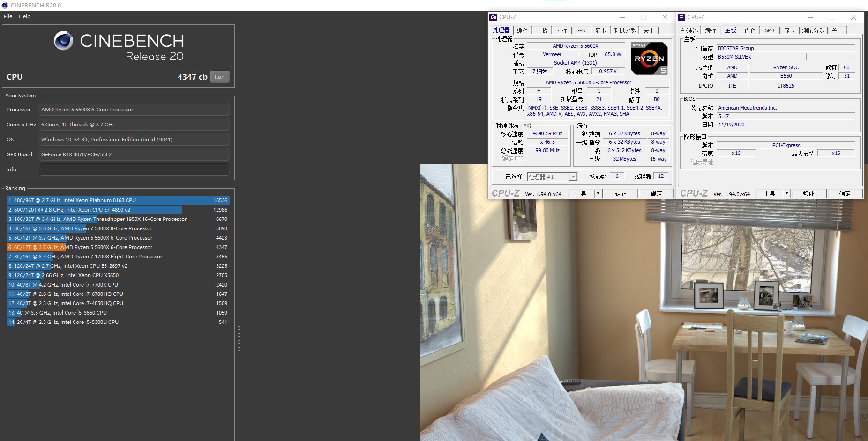Switch to 关于 tab in right CPU-Z
The image size is (868, 441).
(837, 30)
